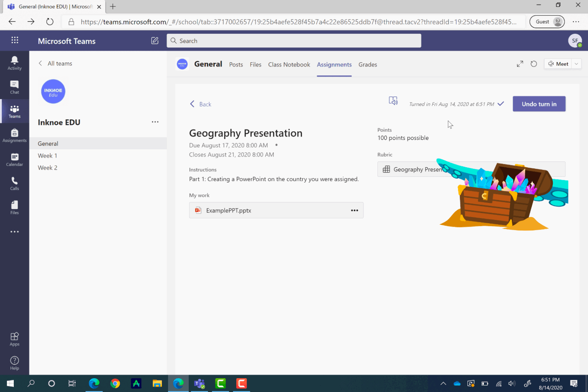Switch to the Grades tab
Image resolution: width=588 pixels, height=392 pixels.
pos(367,64)
